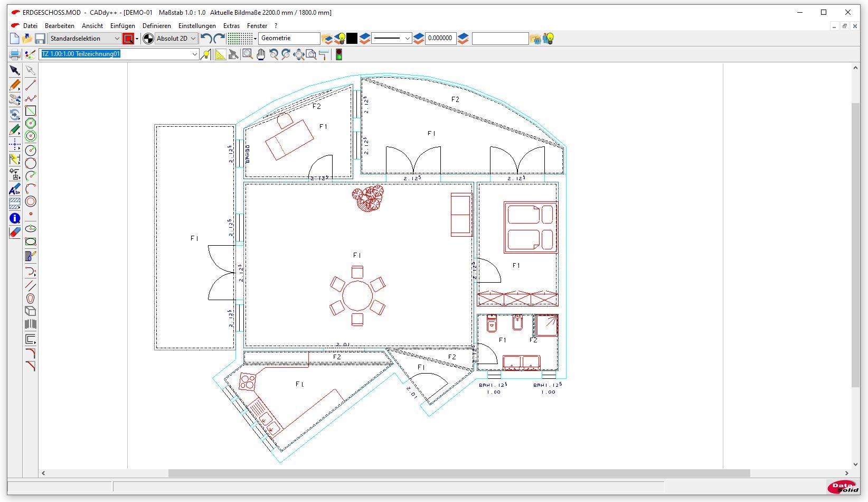Viewport: 868px width, 502px height.
Task: Select the hatching pattern tool
Action: click(x=15, y=203)
